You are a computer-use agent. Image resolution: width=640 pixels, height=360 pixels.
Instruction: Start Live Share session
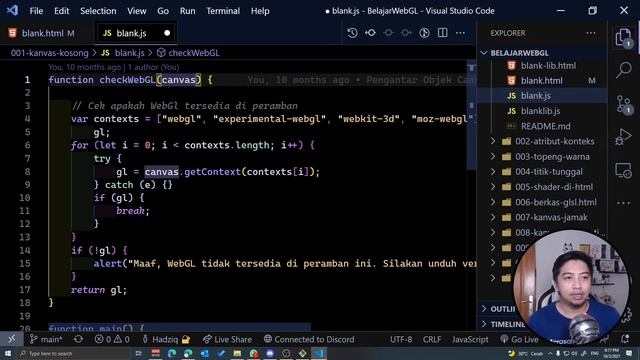pyautogui.click(x=227, y=339)
